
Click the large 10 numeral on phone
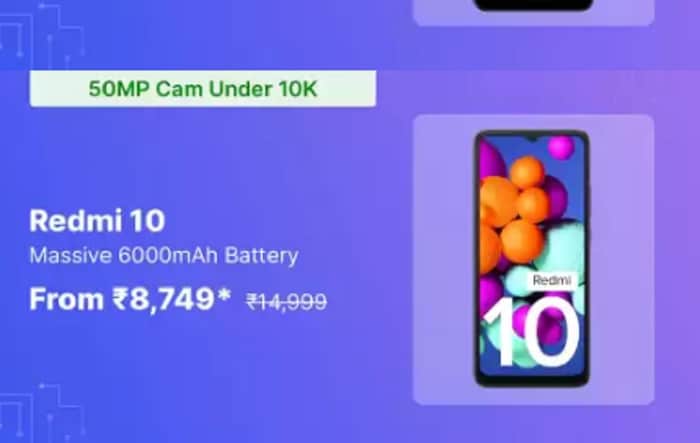pyautogui.click(x=531, y=331)
